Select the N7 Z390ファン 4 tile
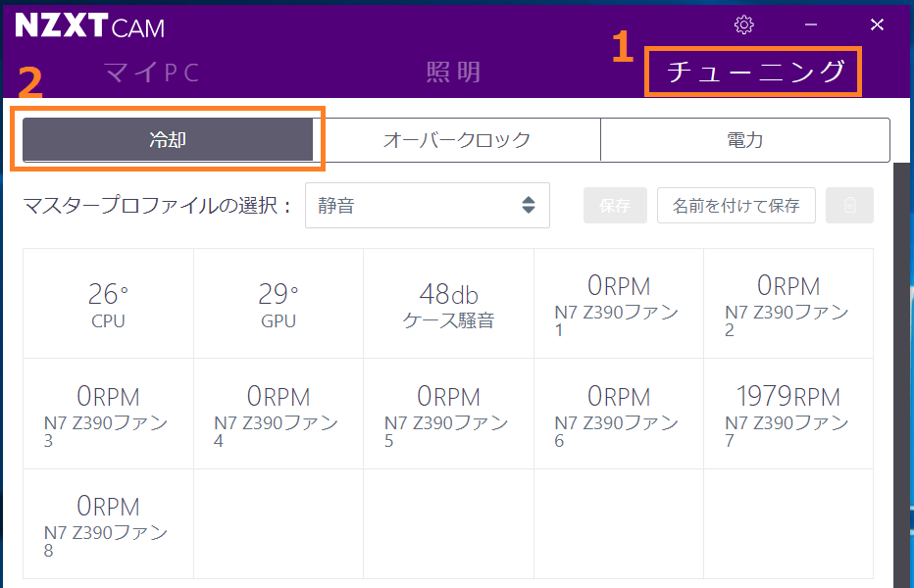 279,414
